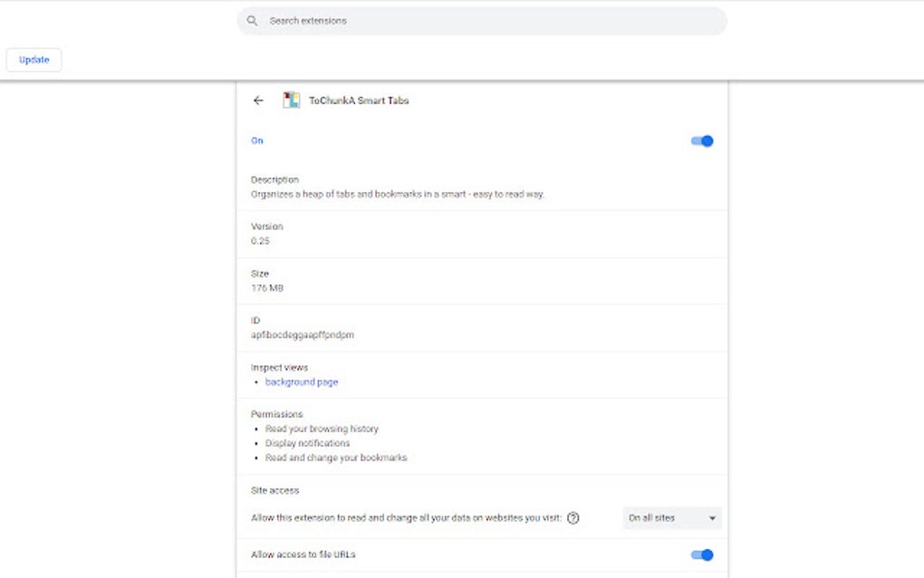Disable the Allow access to file URLs toggle

coord(702,554)
